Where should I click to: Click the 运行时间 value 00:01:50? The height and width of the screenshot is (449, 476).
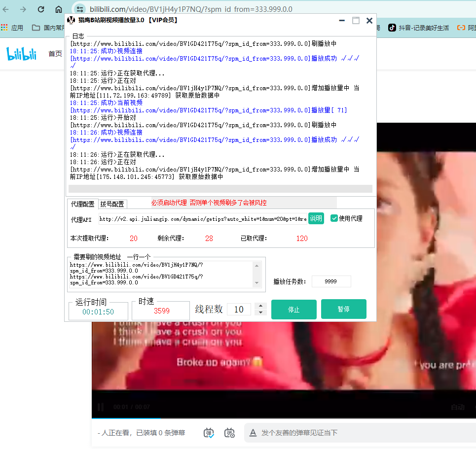pyautogui.click(x=98, y=312)
